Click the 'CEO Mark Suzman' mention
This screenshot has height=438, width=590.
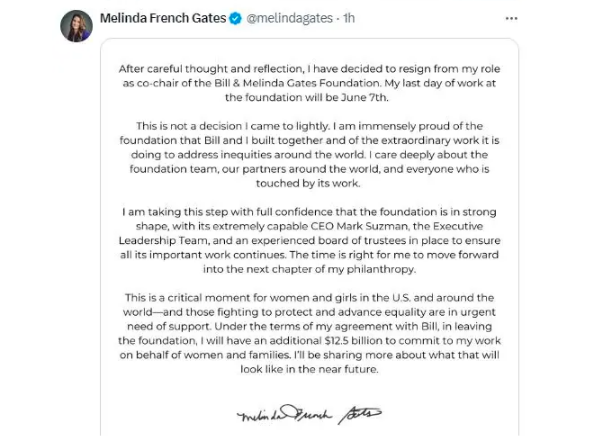(x=359, y=226)
